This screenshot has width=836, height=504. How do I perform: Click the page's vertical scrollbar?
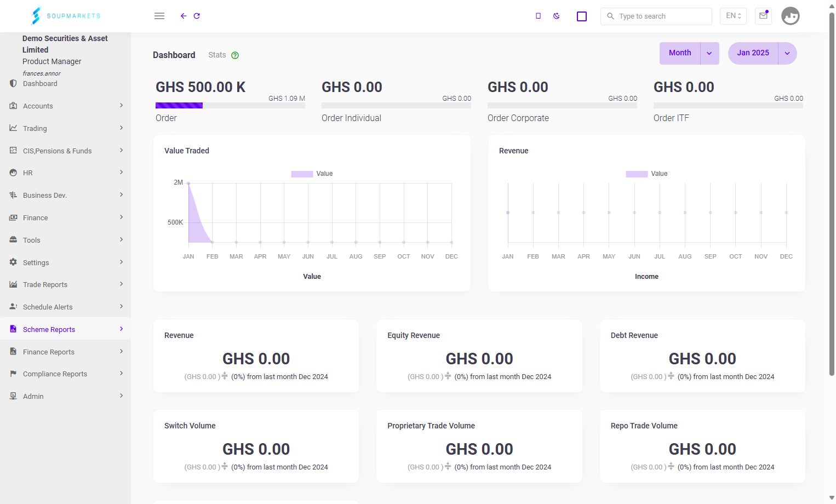(x=832, y=194)
